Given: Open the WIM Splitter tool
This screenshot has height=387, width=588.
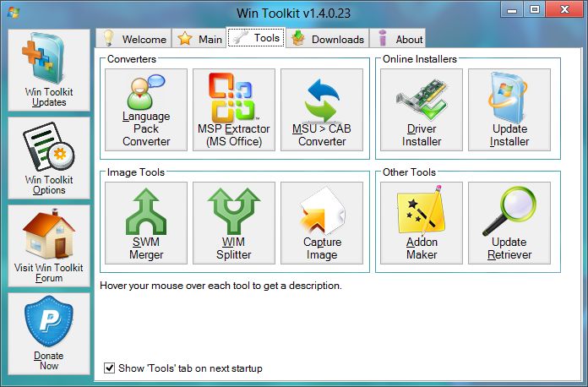Looking at the screenshot, I should 234,223.
